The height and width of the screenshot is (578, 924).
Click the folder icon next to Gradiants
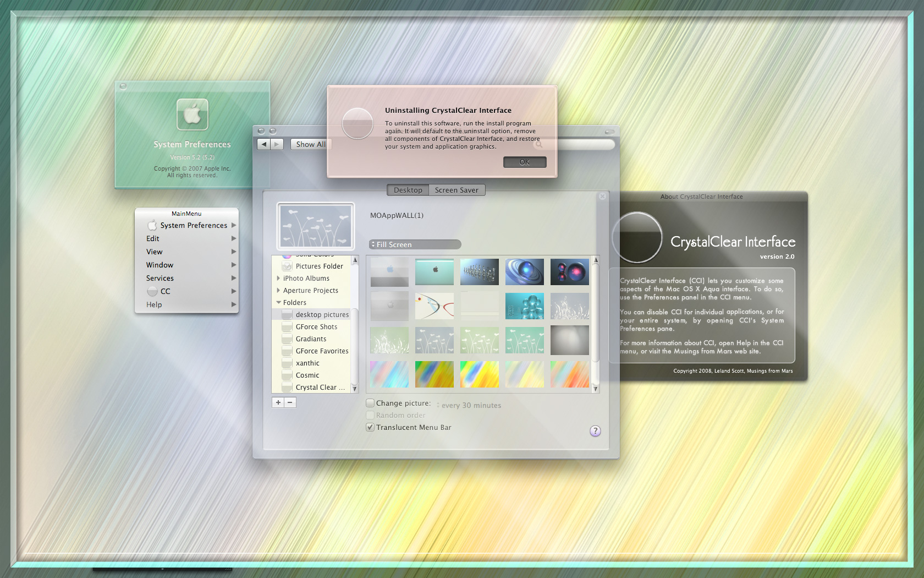click(x=287, y=339)
